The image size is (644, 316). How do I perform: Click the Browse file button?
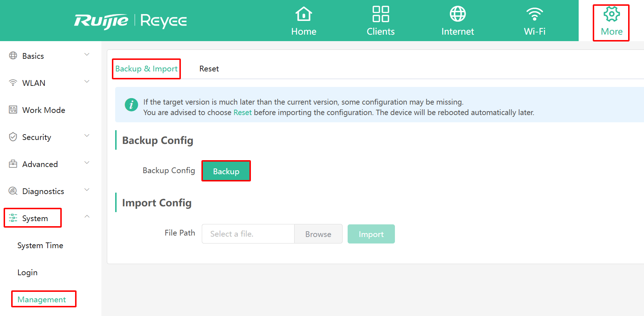(x=318, y=234)
